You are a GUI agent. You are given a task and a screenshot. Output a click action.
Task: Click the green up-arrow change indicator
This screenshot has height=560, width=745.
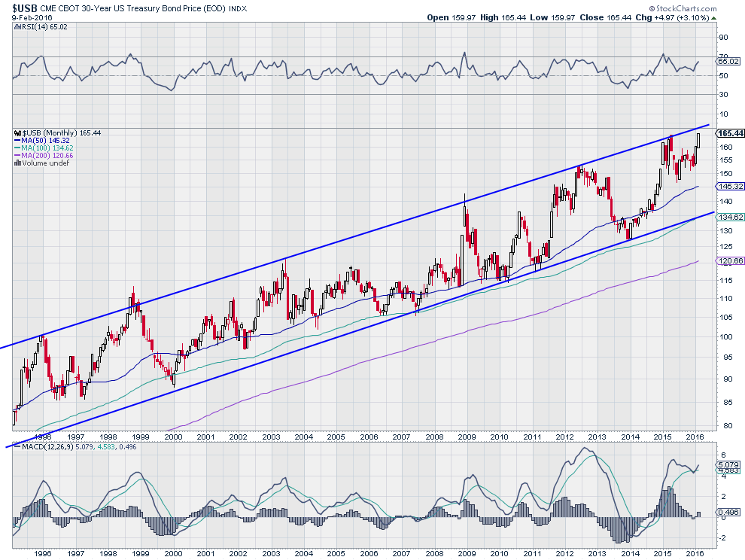click(714, 18)
